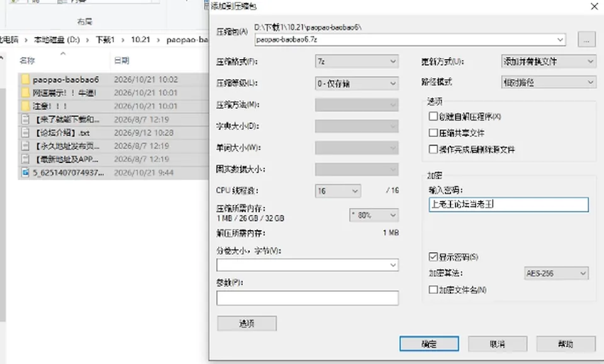Click the document icon of 【最新地址及APP...
This screenshot has height=364, width=604.
pos(25,159)
